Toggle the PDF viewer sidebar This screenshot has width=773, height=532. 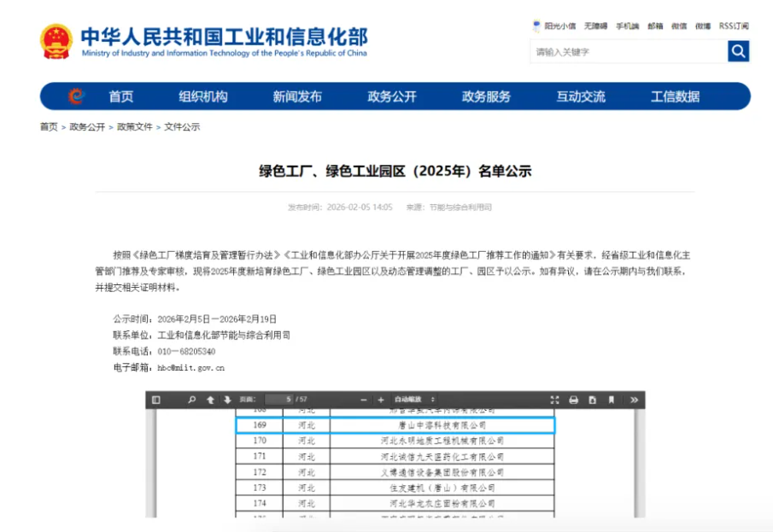pos(156,400)
